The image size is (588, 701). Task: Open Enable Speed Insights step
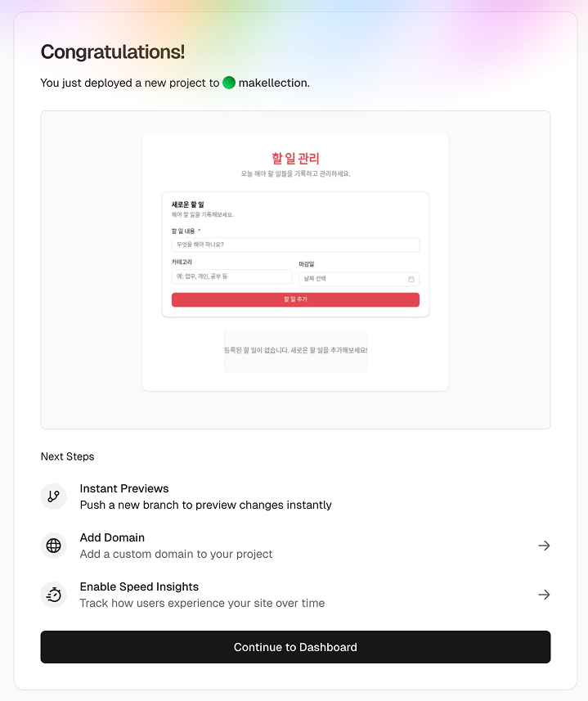tap(139, 586)
